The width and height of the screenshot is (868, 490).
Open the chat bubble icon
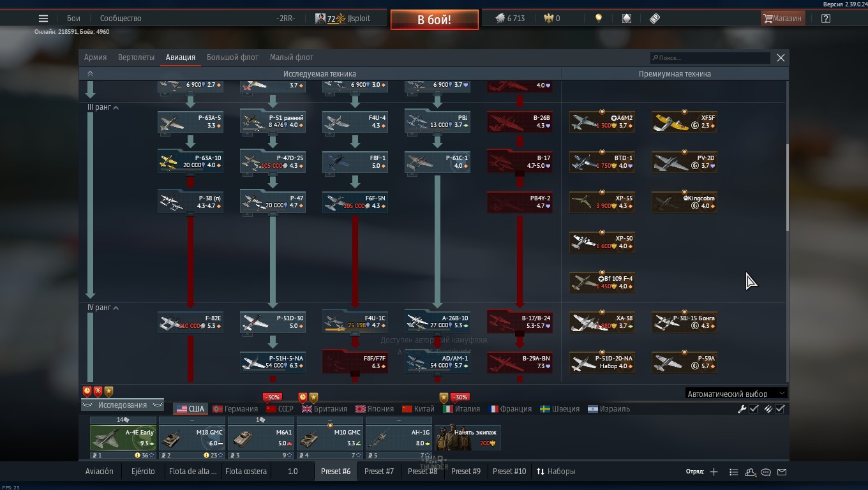pyautogui.click(x=766, y=471)
